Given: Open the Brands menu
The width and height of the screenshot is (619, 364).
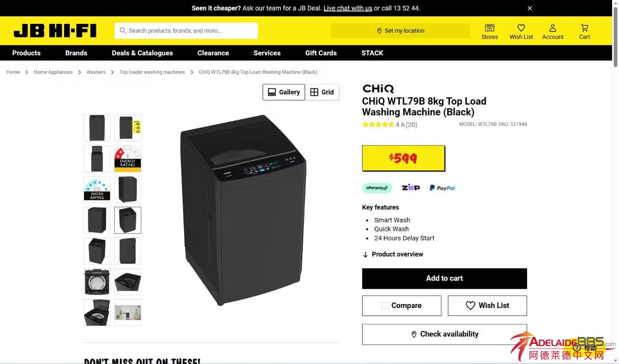Looking at the screenshot, I should [76, 53].
